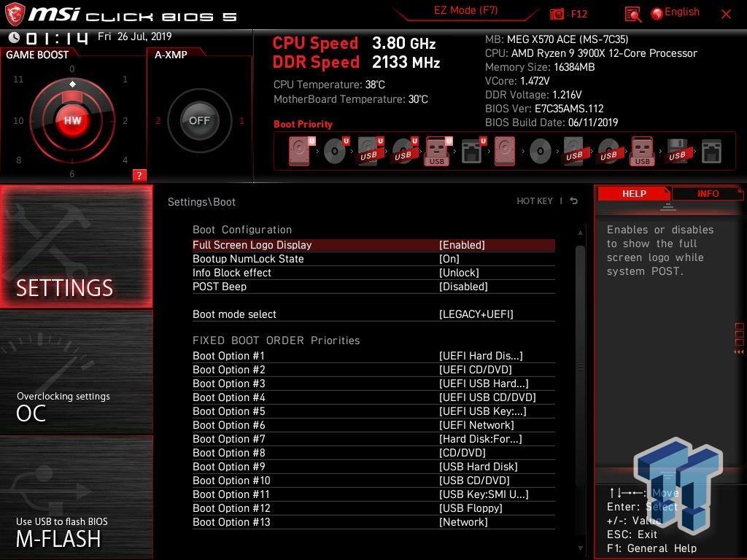Close the BIOS with the red X
The image size is (747, 560).
(x=726, y=15)
